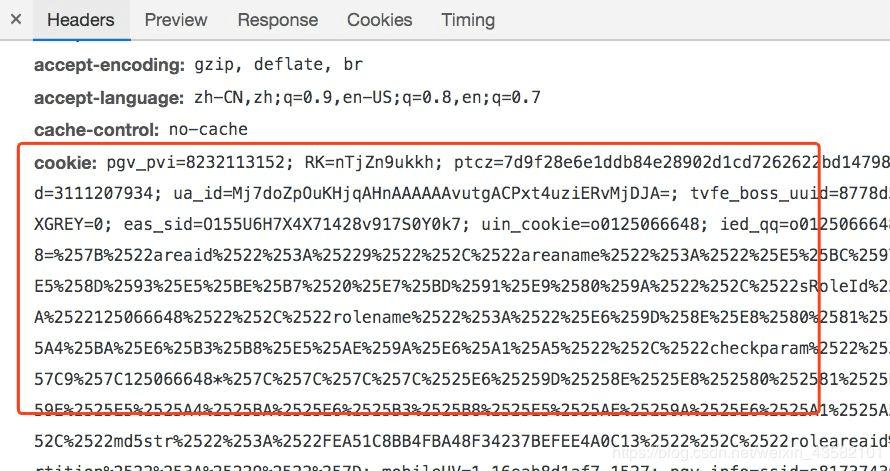
Task: Switch to the Headers tab
Action: tap(80, 19)
